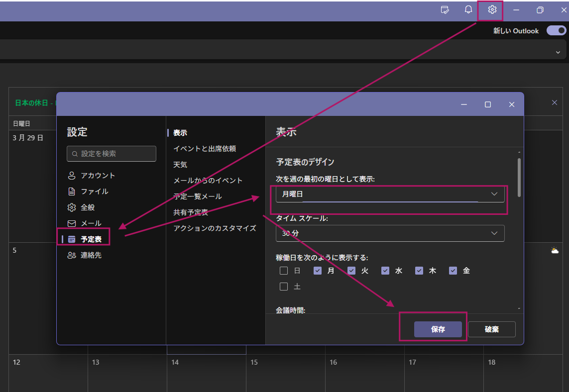This screenshot has width=569, height=392.
Task: Click the search magnifier in 設定を検索
Action: (75, 154)
